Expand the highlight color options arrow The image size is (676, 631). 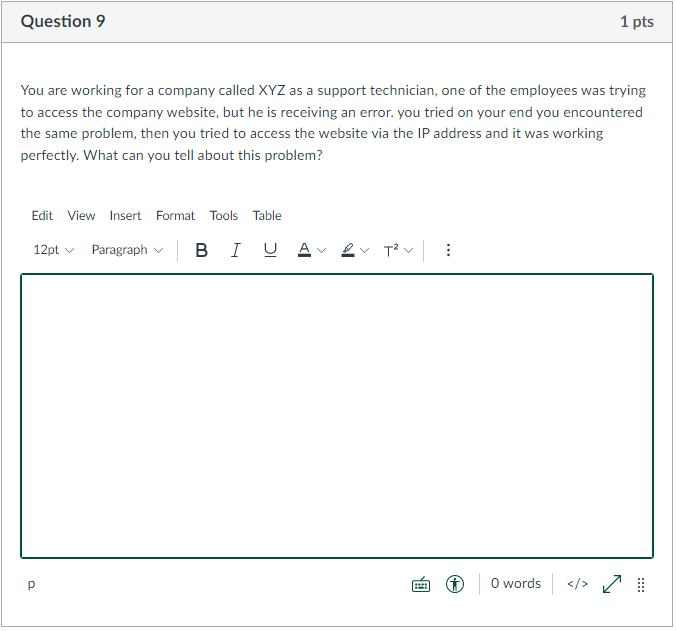pyautogui.click(x=365, y=250)
